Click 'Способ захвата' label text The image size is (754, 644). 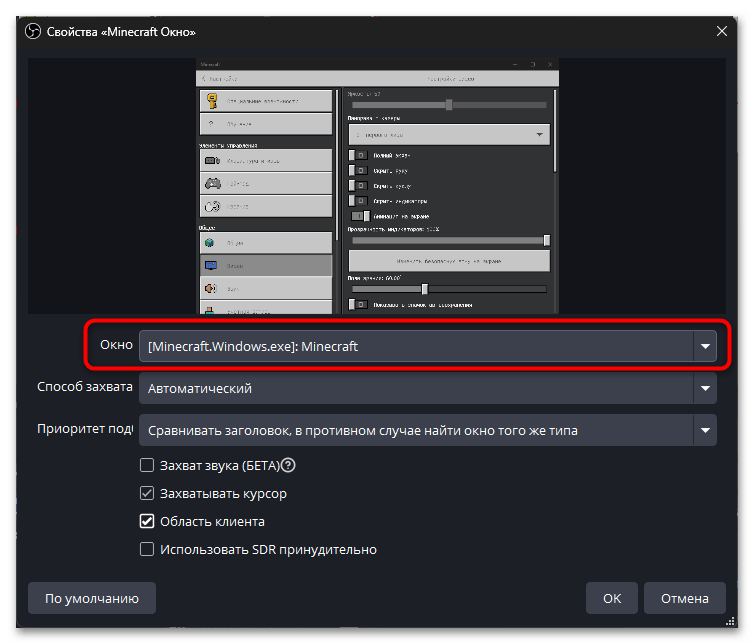(x=85, y=387)
